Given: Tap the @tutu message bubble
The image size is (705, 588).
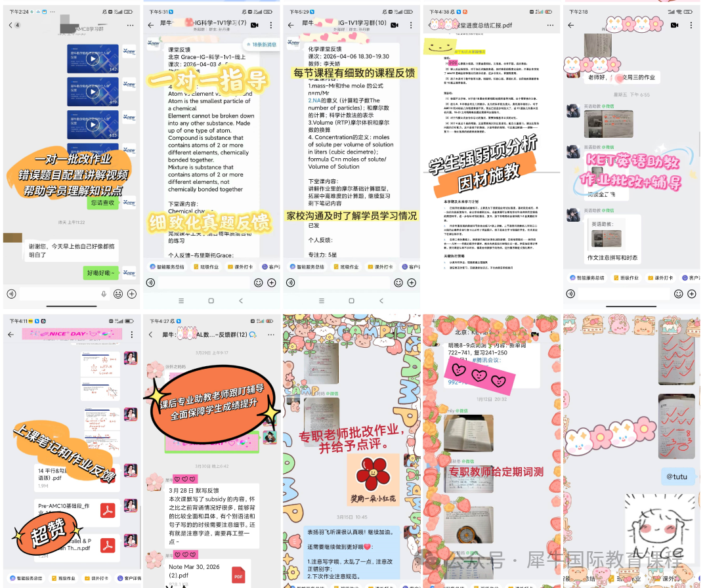Looking at the screenshot, I should coord(676,476).
